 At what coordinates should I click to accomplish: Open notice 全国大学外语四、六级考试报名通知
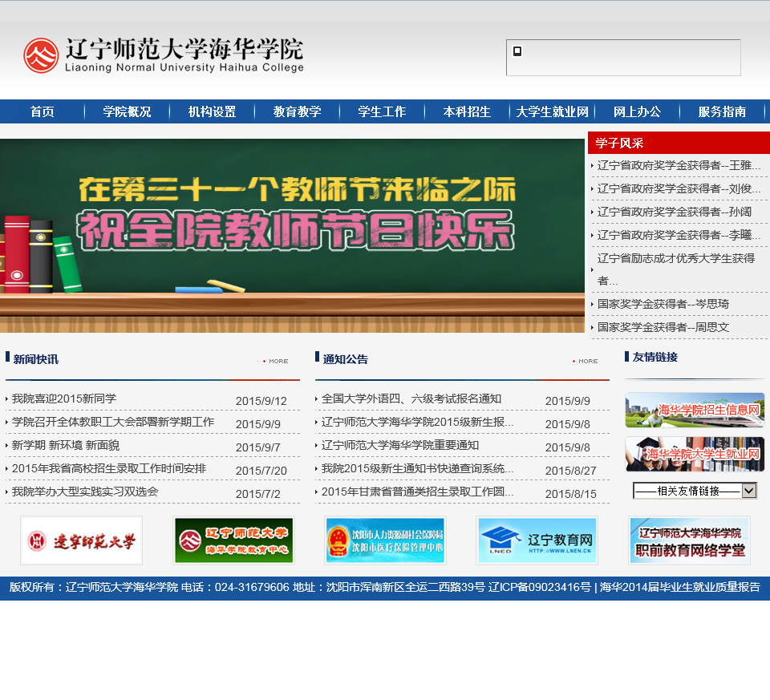pos(411,399)
